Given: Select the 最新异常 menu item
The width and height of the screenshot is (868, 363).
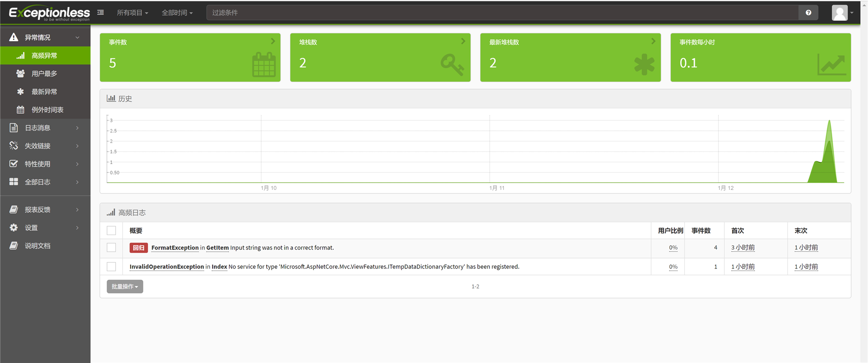Looking at the screenshot, I should coord(45,92).
